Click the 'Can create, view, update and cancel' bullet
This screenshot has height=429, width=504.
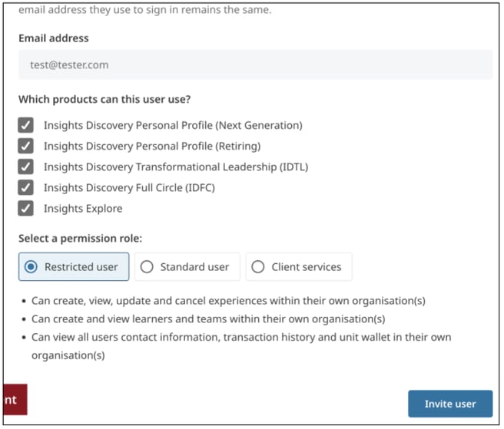pyautogui.click(x=228, y=301)
